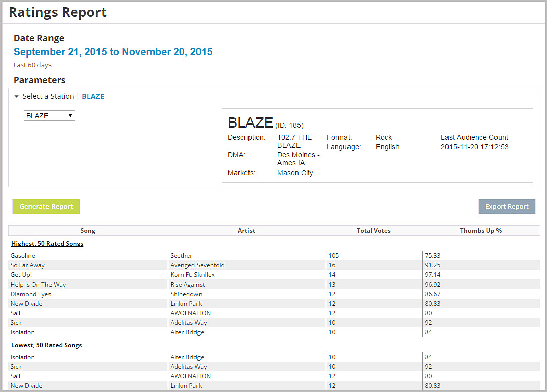
Task: Click the BLAZE station title in info panel
Action: click(x=251, y=123)
